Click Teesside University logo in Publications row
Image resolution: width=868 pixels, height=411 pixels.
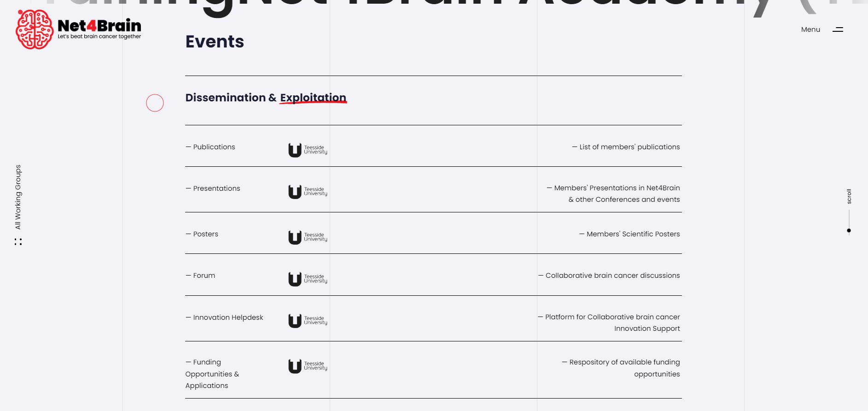[308, 150]
